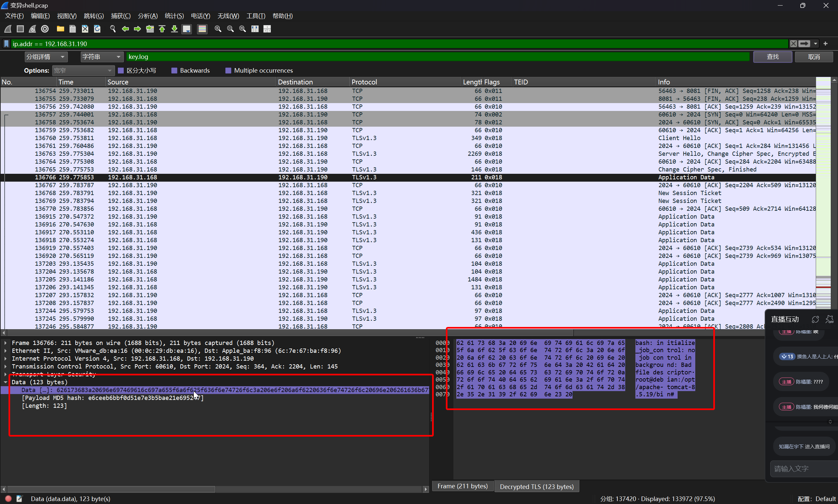
Task: Enable 区分大小写 case sensitive checkbox
Action: [x=120, y=71]
